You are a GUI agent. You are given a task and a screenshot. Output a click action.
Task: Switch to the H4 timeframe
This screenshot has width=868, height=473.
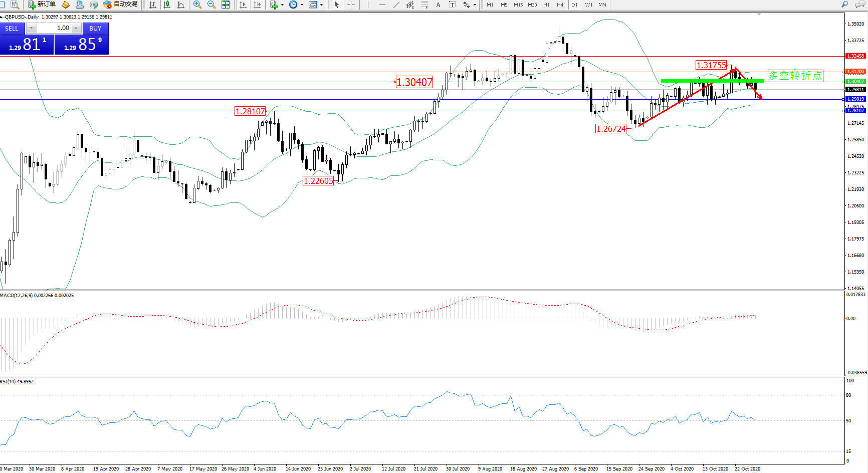click(560, 5)
